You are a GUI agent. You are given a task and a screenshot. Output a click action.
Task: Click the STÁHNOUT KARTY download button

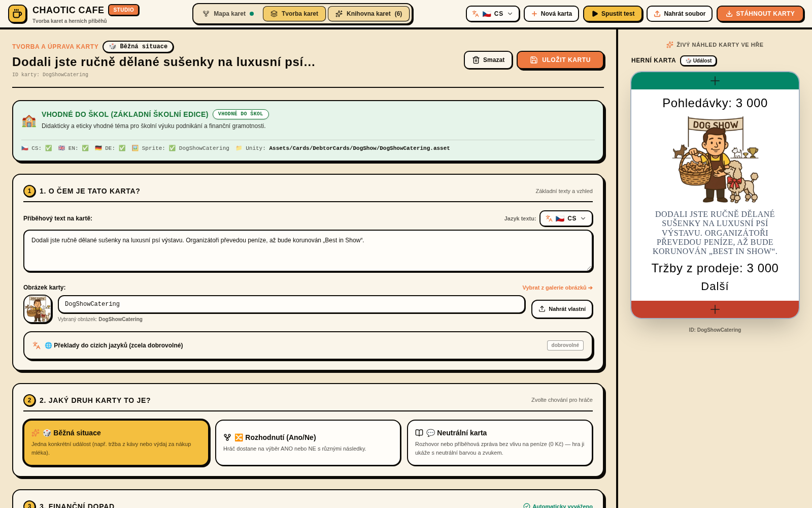tap(760, 14)
